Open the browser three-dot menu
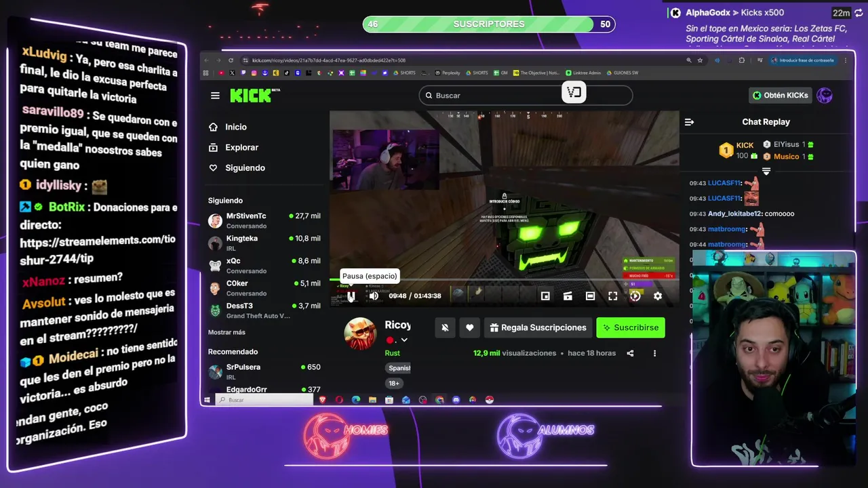Screen dimensions: 868x488 tap(845, 60)
